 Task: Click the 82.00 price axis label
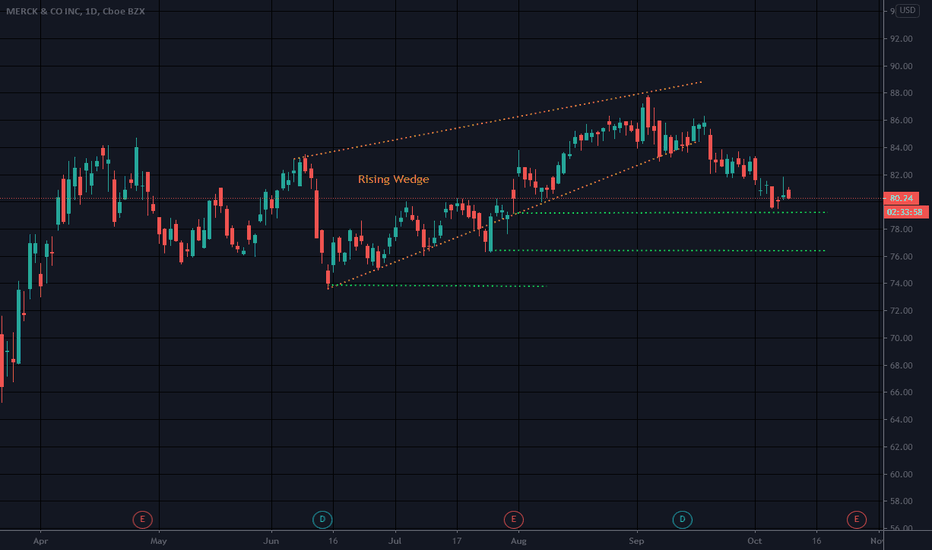point(900,175)
